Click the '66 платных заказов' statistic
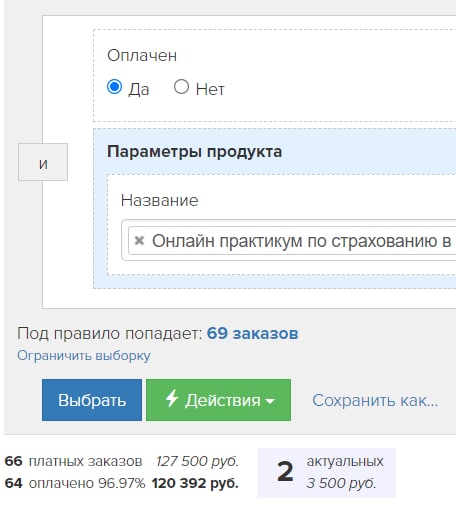This screenshot has height=518, width=456. [73, 461]
